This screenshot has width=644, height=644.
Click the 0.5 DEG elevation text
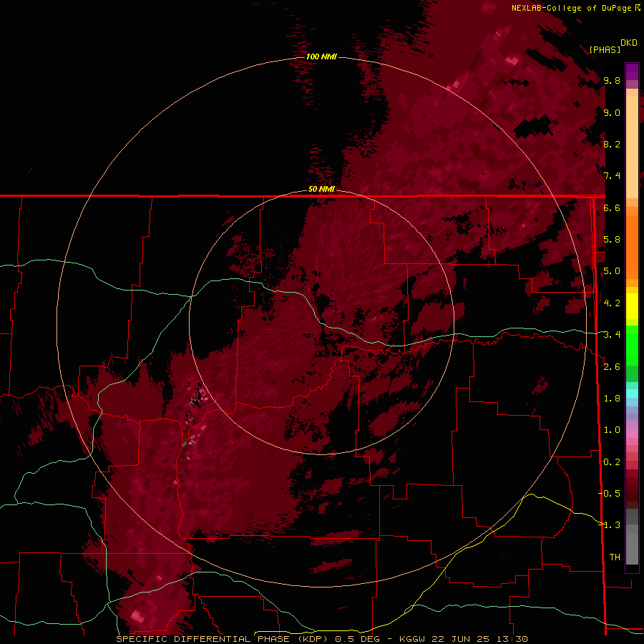(357, 639)
